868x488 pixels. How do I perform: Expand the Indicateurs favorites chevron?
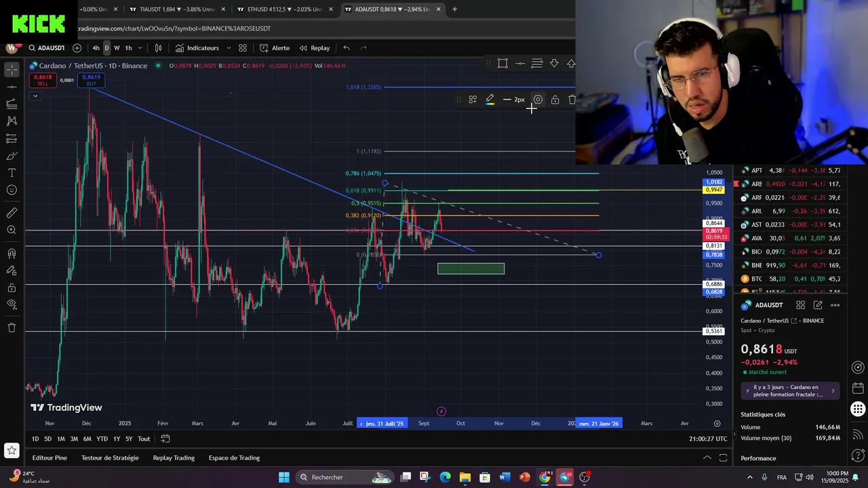(229, 48)
